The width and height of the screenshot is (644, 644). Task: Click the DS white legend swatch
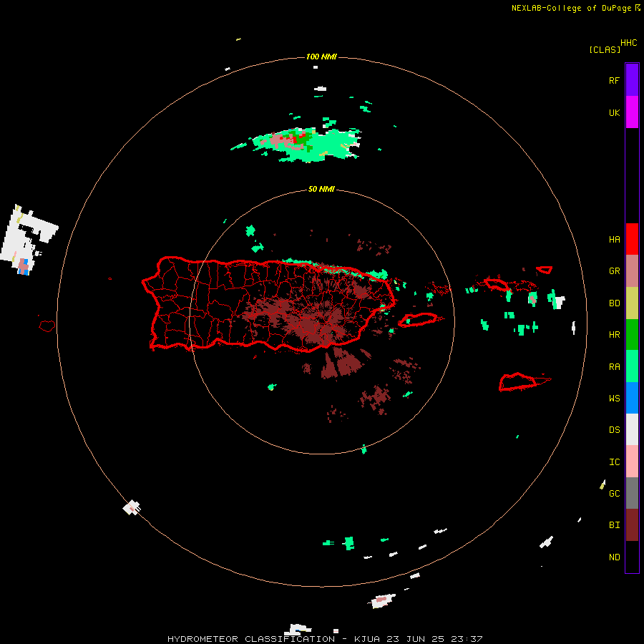point(632,429)
